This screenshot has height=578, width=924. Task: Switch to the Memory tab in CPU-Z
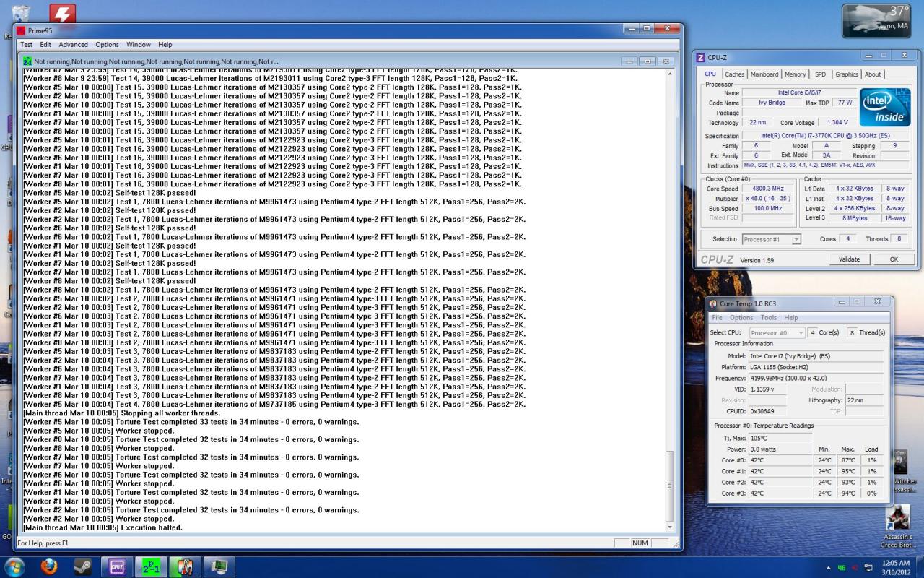click(x=796, y=74)
